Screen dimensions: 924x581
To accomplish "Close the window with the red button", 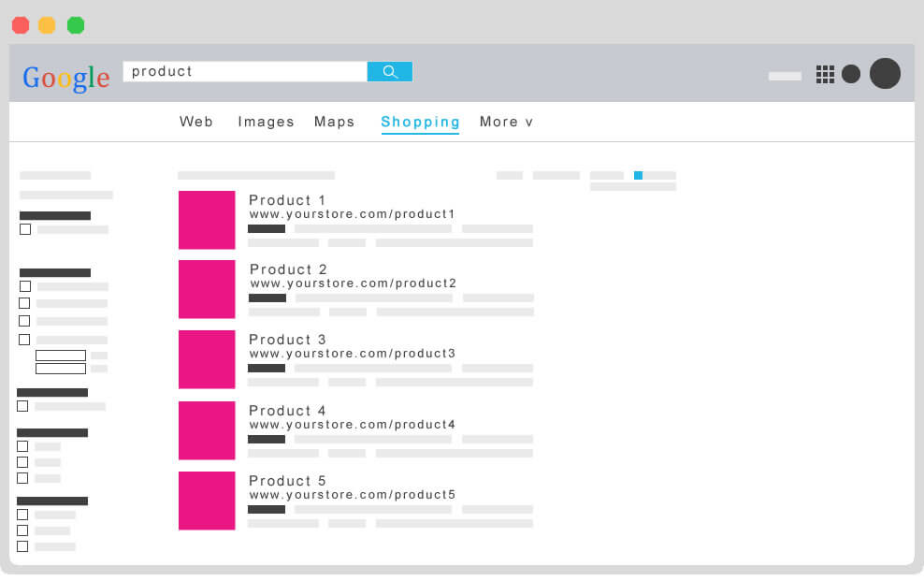I will point(21,25).
